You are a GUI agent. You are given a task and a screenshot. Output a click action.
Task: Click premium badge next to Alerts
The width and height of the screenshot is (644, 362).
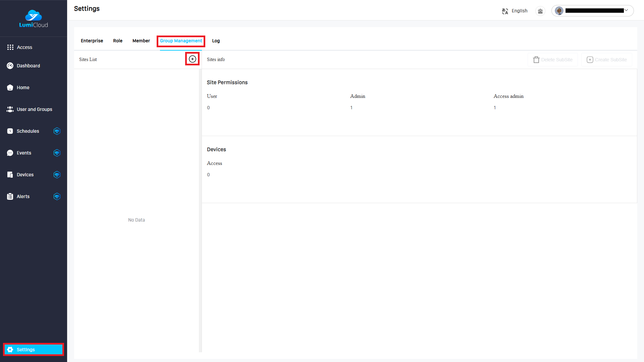pyautogui.click(x=57, y=196)
